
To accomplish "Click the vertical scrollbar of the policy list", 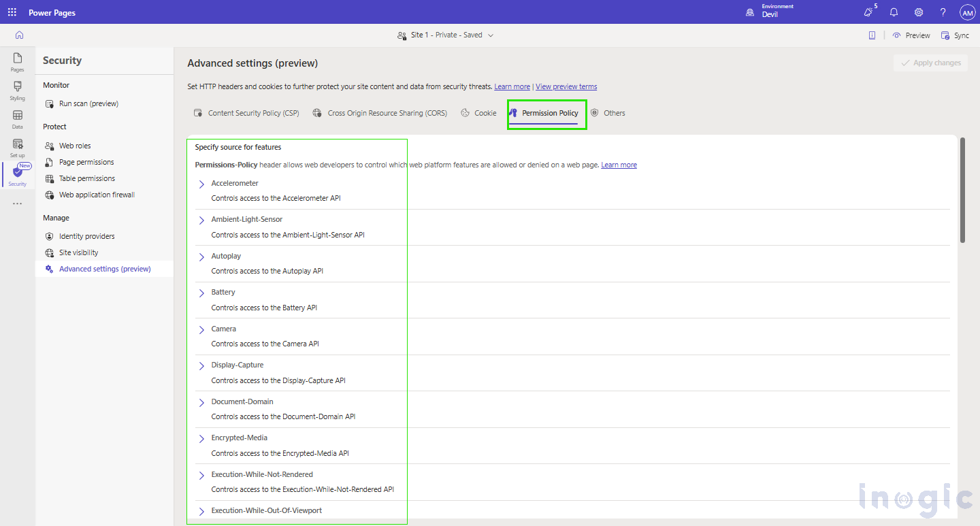I will pyautogui.click(x=962, y=190).
